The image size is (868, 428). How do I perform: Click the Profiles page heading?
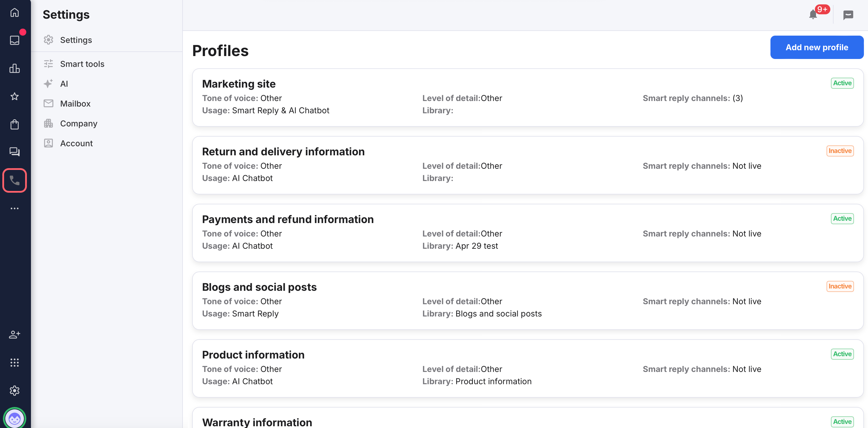[x=221, y=51]
